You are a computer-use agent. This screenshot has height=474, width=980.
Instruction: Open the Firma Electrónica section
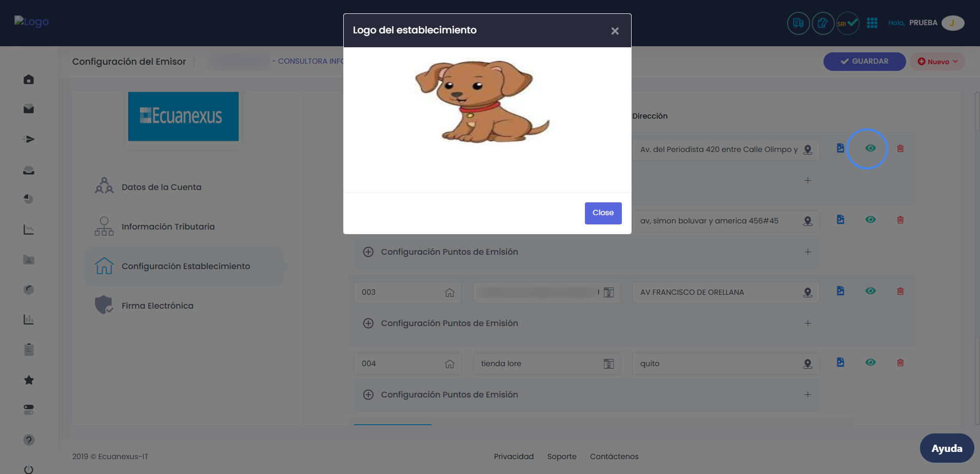click(157, 306)
